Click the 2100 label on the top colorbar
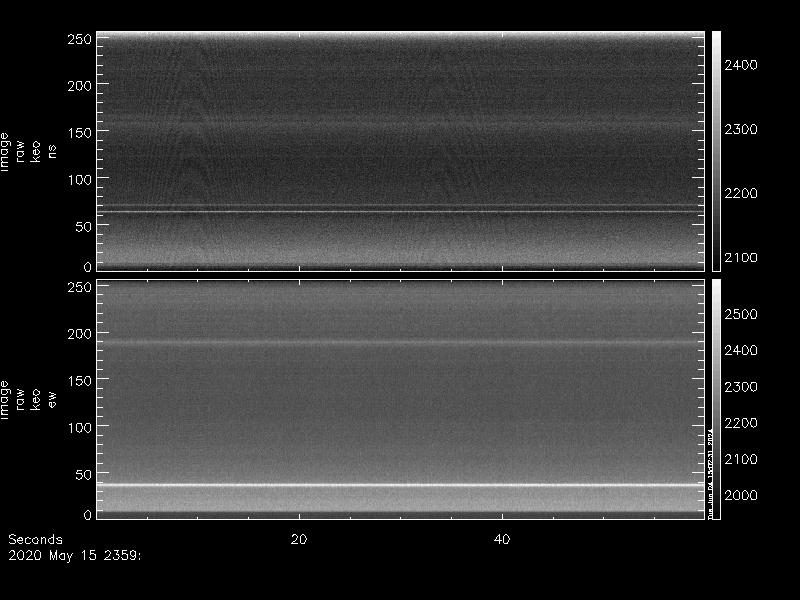 pos(741,258)
